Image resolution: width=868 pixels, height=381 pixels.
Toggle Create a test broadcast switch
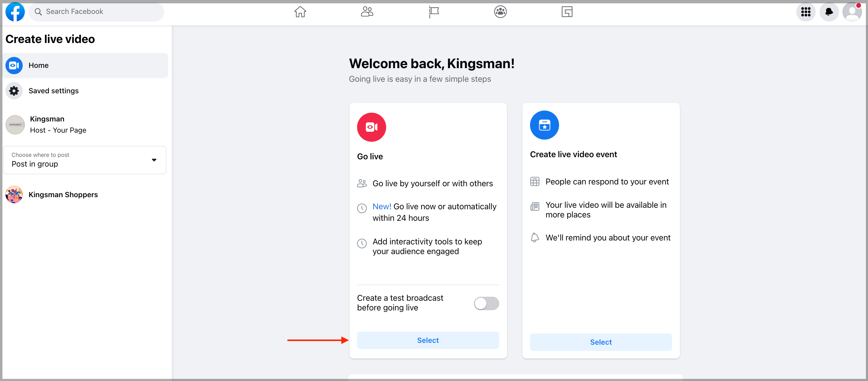pyautogui.click(x=486, y=303)
